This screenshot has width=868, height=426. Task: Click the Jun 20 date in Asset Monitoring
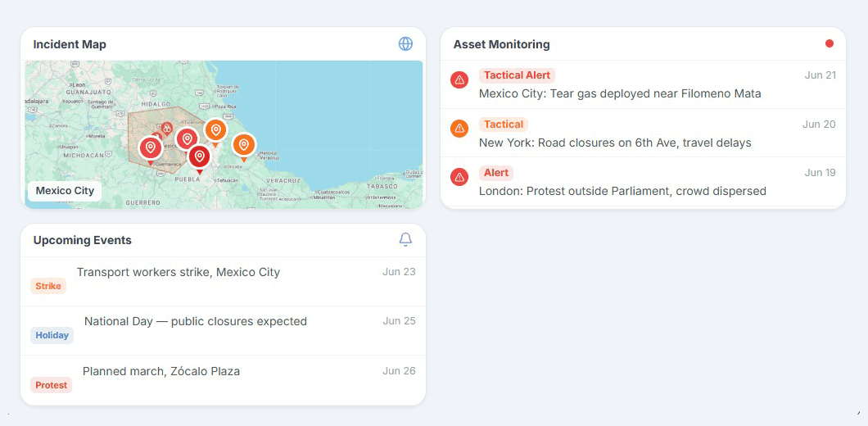click(x=820, y=124)
